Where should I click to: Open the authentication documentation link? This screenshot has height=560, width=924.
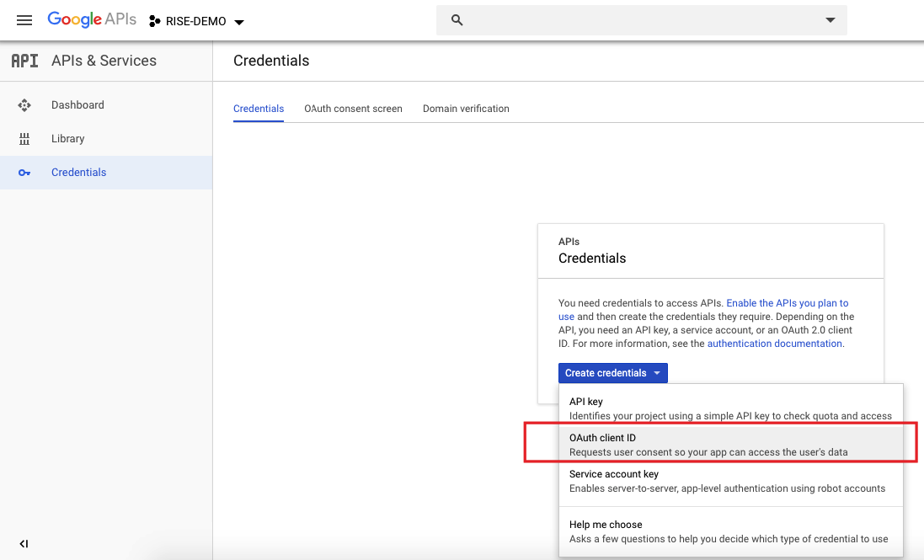(x=774, y=344)
